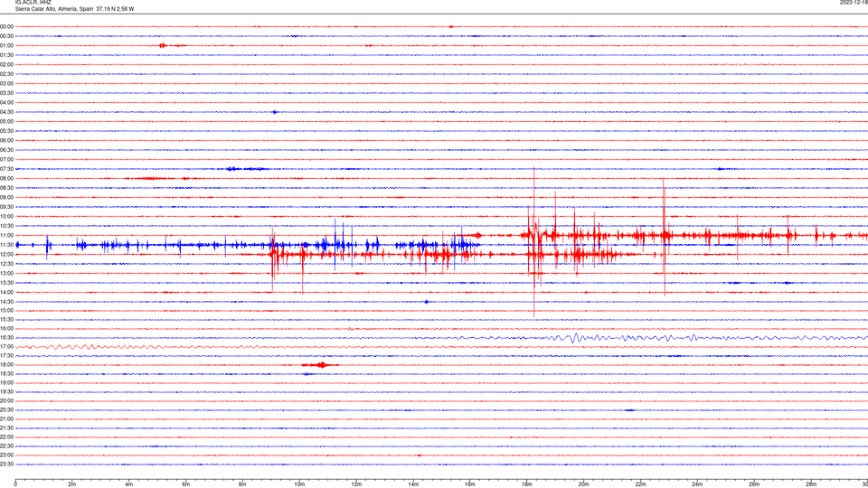868x488 pixels.
Task: Select the 10:00 time row label
Action: click(6, 216)
